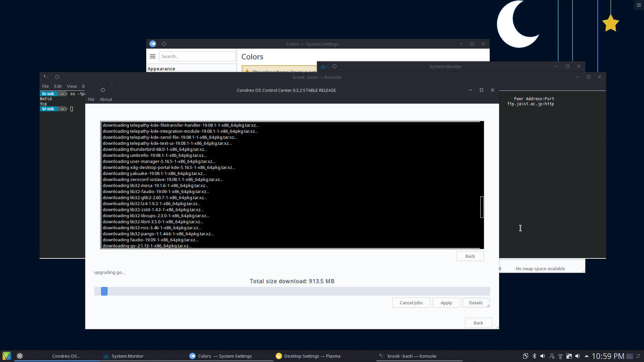Click 'Total size download: 913.5 MB' label
The height and width of the screenshot is (362, 644).
292,281
